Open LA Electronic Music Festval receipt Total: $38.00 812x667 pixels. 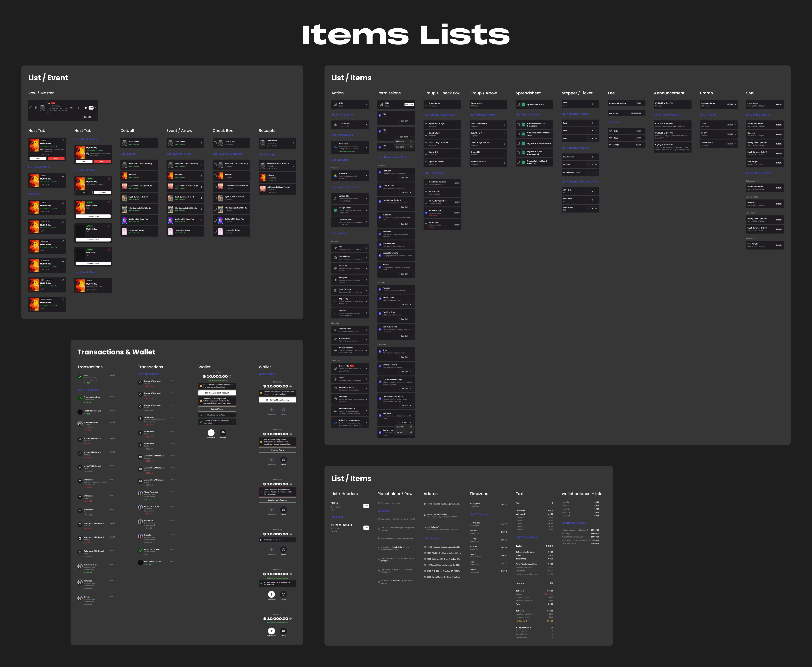pyautogui.click(x=277, y=189)
